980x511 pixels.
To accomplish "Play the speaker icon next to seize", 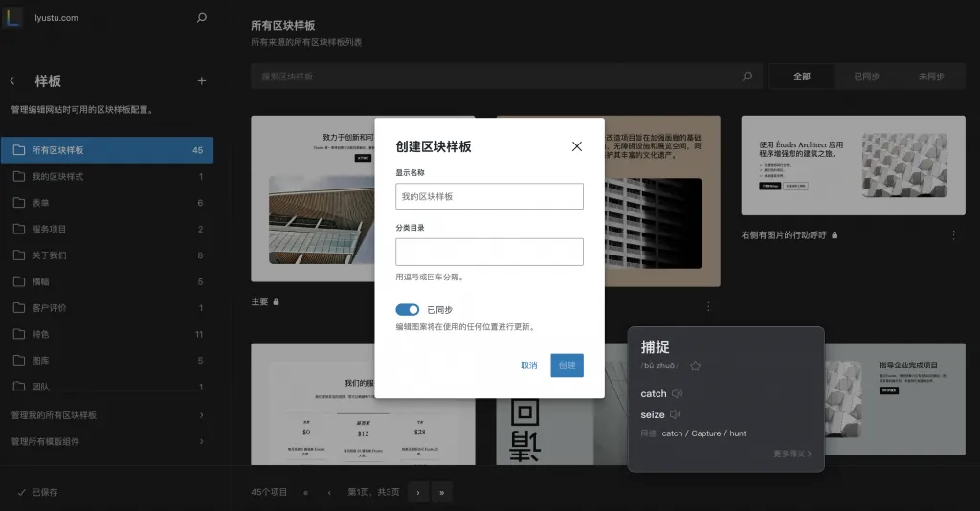I will pos(675,414).
